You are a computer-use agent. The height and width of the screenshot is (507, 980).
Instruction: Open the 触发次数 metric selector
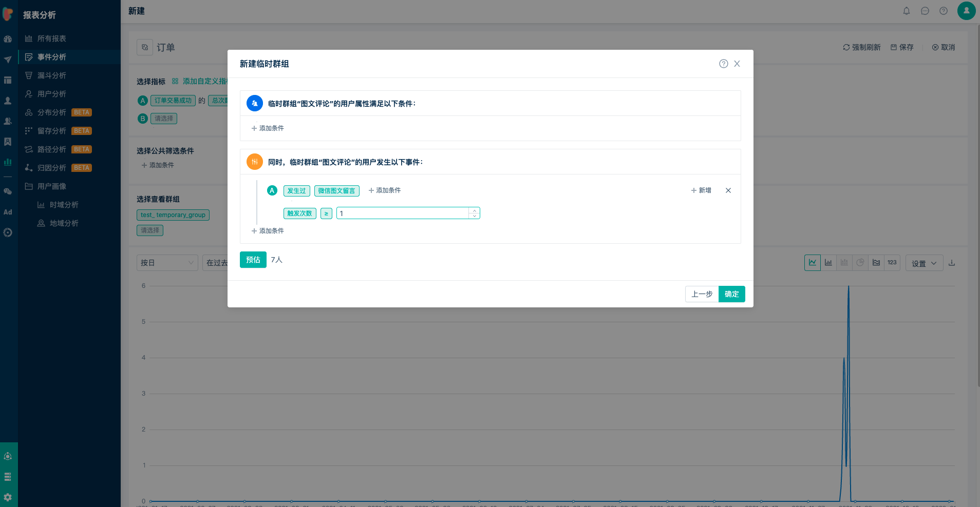point(299,213)
